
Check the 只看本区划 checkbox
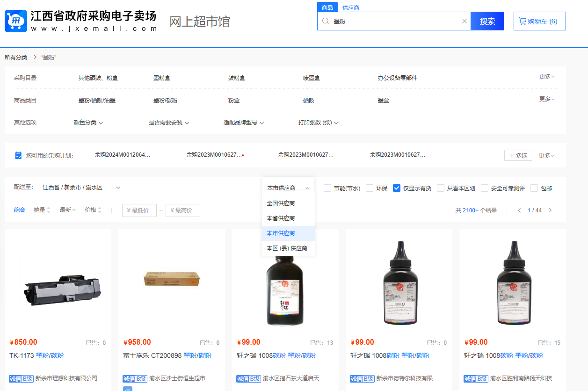pyautogui.click(x=441, y=188)
